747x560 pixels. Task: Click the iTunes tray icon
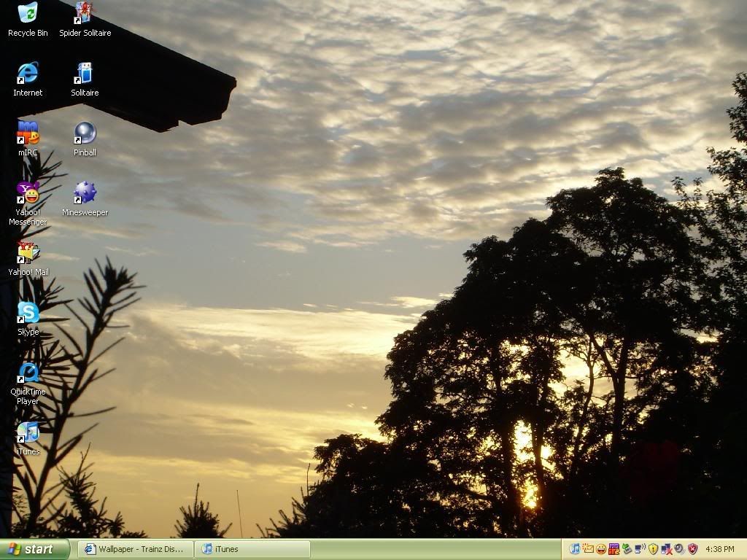(x=575, y=548)
